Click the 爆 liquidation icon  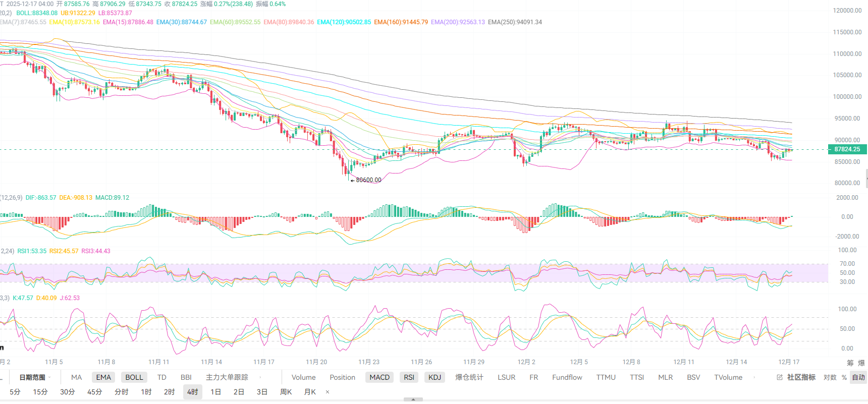[861, 363]
